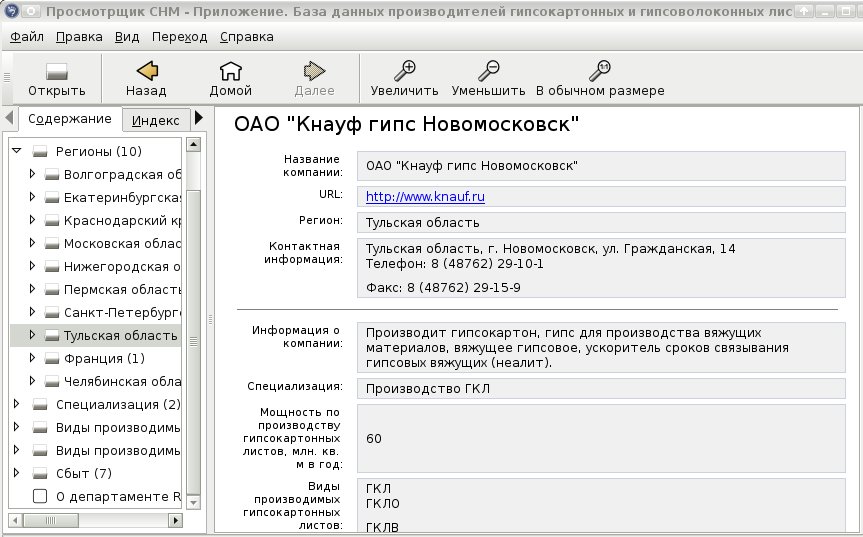Expand the Санкт-Петербург node
This screenshot has height=537, width=863.
pos(32,312)
